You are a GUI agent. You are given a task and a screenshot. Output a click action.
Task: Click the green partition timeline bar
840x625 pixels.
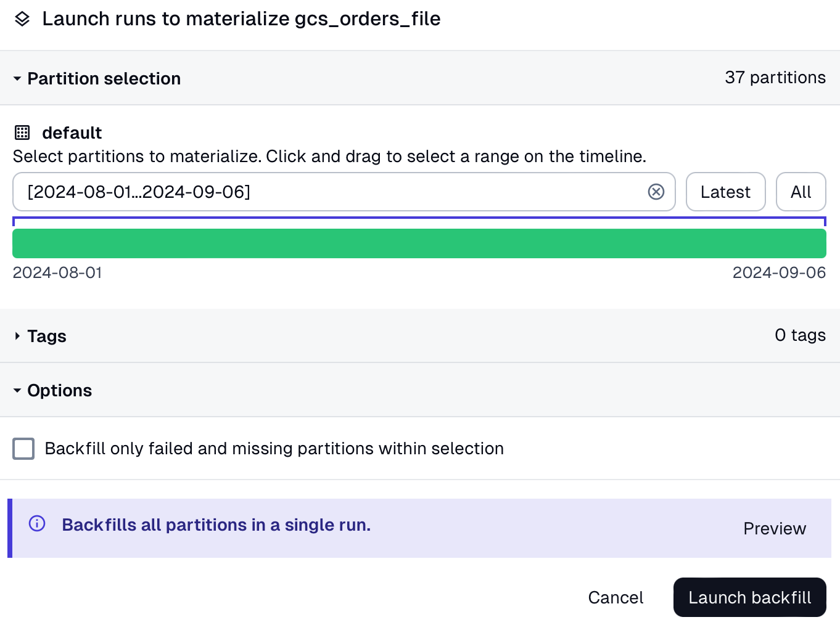click(419, 243)
